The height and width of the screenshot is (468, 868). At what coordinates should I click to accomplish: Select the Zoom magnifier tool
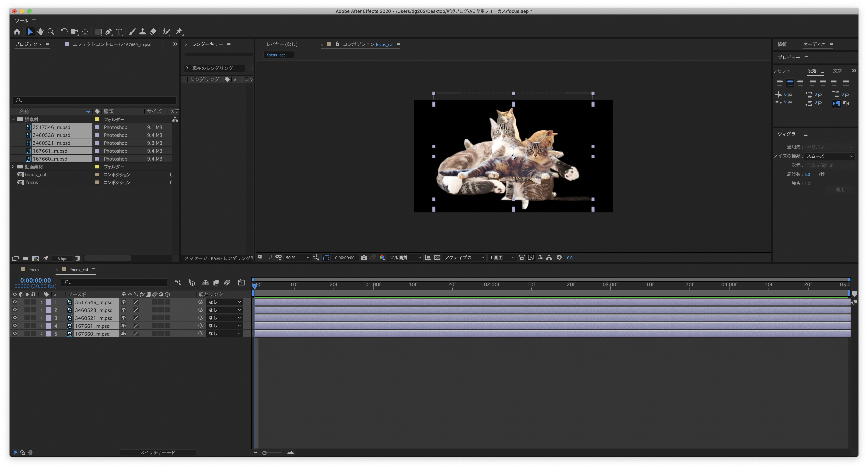[51, 32]
